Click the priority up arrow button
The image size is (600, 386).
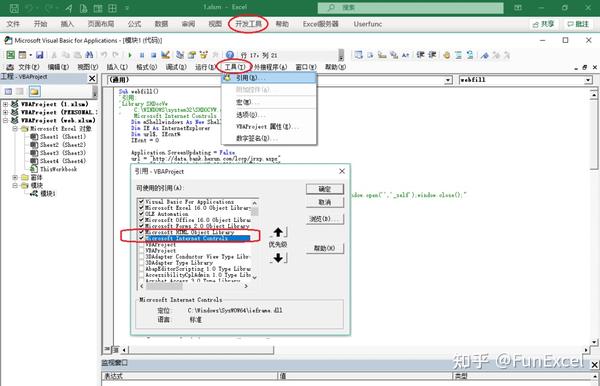(279, 232)
